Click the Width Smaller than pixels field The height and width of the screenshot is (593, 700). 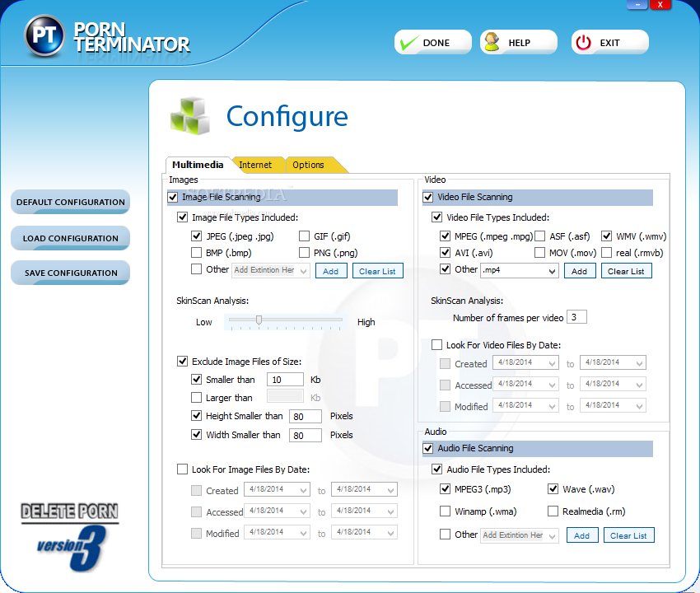coord(306,435)
